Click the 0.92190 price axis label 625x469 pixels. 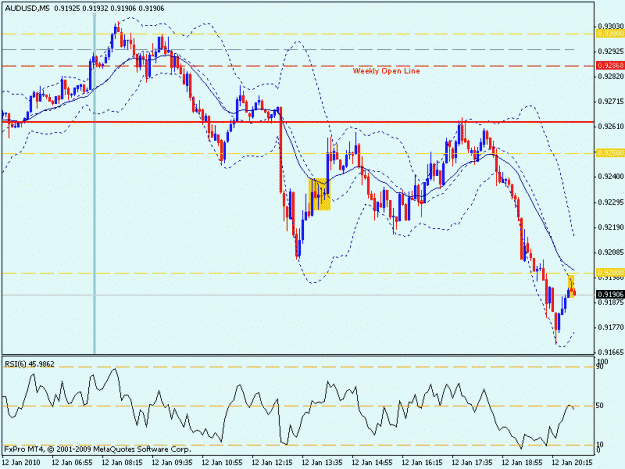pyautogui.click(x=611, y=227)
